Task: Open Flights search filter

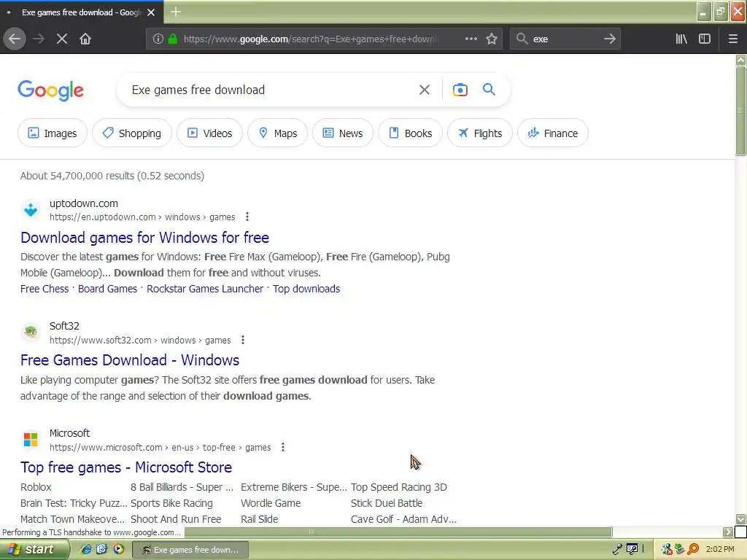Action: 480,133
